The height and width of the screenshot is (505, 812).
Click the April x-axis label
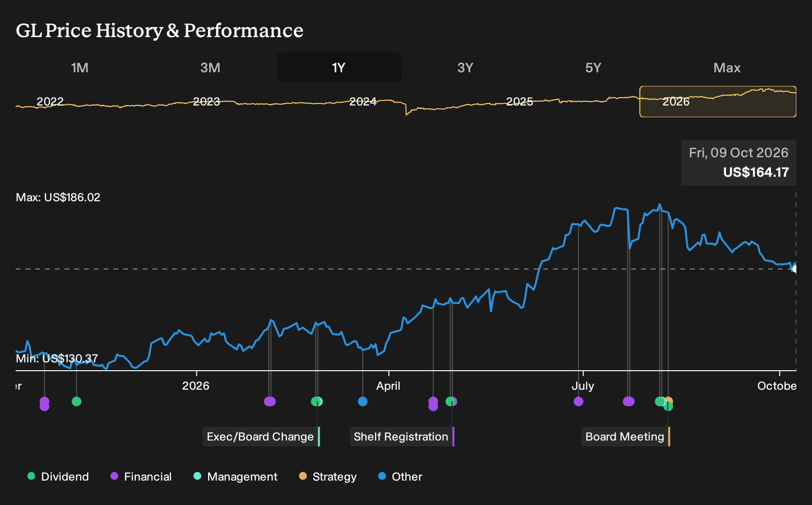tap(388, 386)
